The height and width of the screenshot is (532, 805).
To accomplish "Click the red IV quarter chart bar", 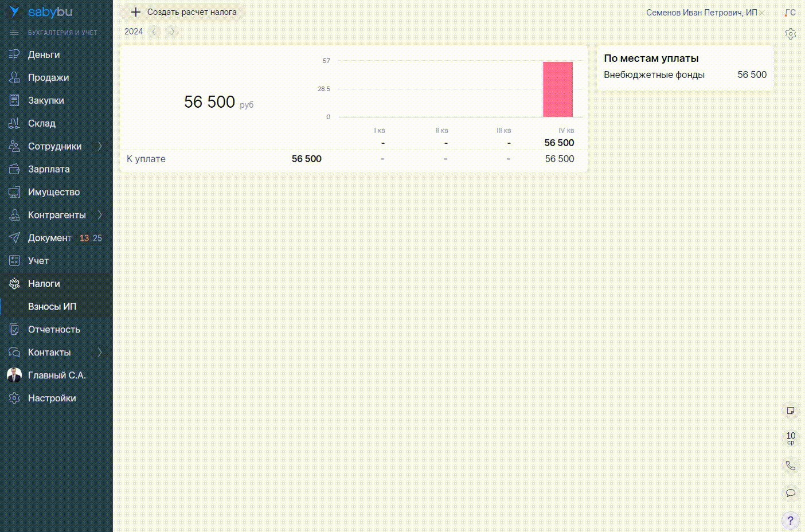I will pos(558,89).
